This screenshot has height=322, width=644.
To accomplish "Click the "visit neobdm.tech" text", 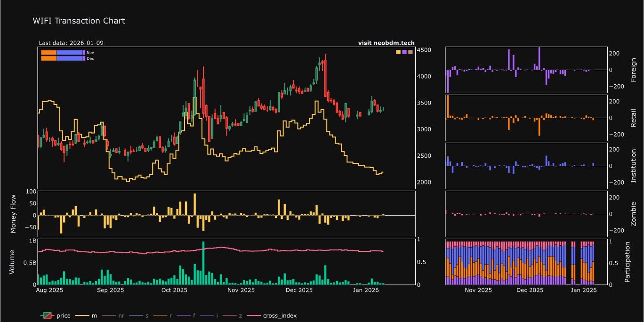I will pyautogui.click(x=386, y=43).
